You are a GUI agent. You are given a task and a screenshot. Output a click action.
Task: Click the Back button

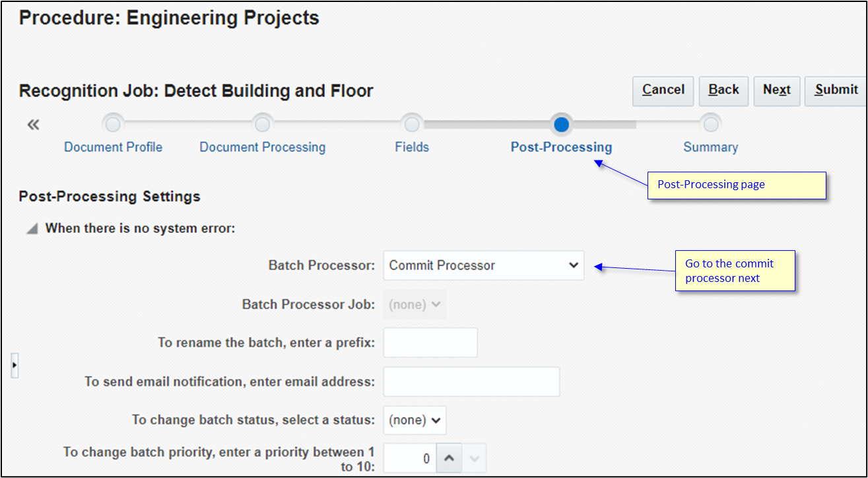[x=723, y=90]
